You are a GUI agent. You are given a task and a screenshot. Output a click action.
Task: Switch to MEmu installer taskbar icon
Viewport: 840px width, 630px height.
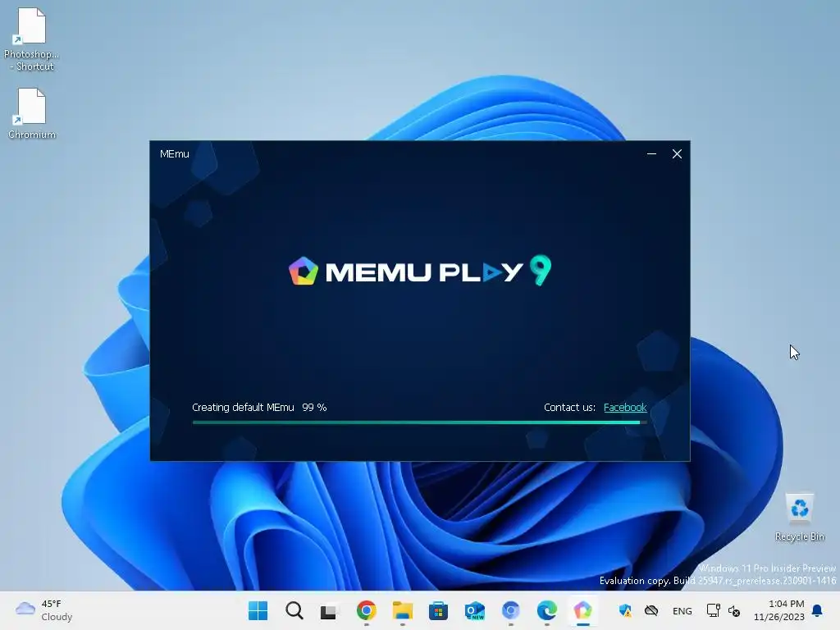[x=583, y=610]
